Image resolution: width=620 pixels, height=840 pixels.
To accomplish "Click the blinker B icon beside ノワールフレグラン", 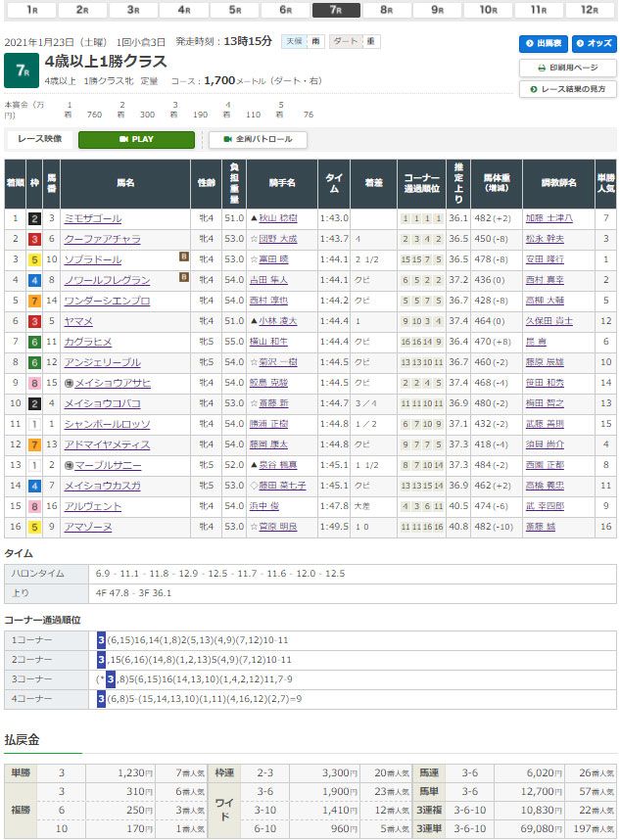I will pyautogui.click(x=182, y=278).
